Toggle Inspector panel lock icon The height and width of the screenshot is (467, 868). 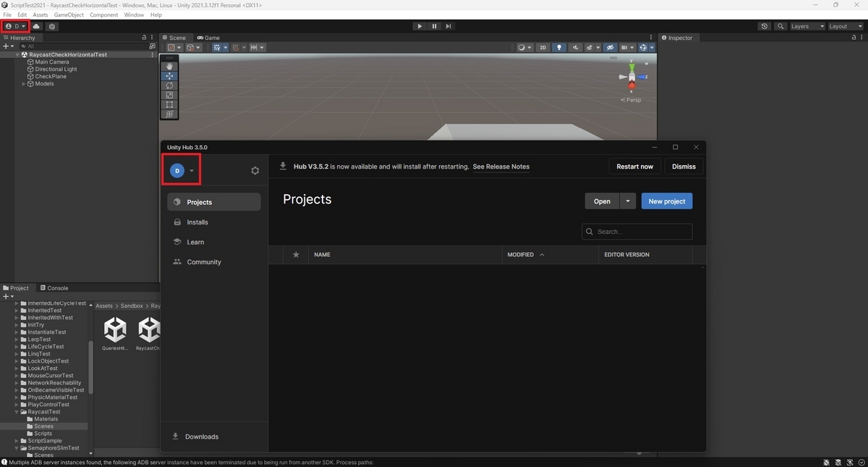pos(854,38)
